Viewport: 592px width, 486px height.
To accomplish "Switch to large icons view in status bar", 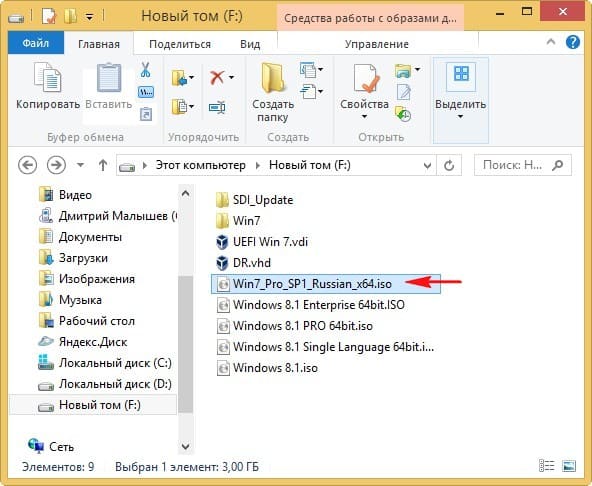I will click(569, 466).
